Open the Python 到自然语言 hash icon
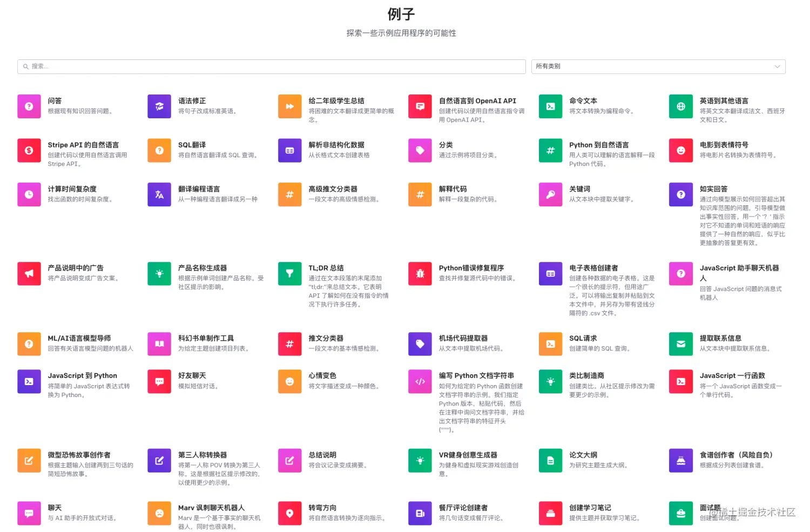 (551, 151)
